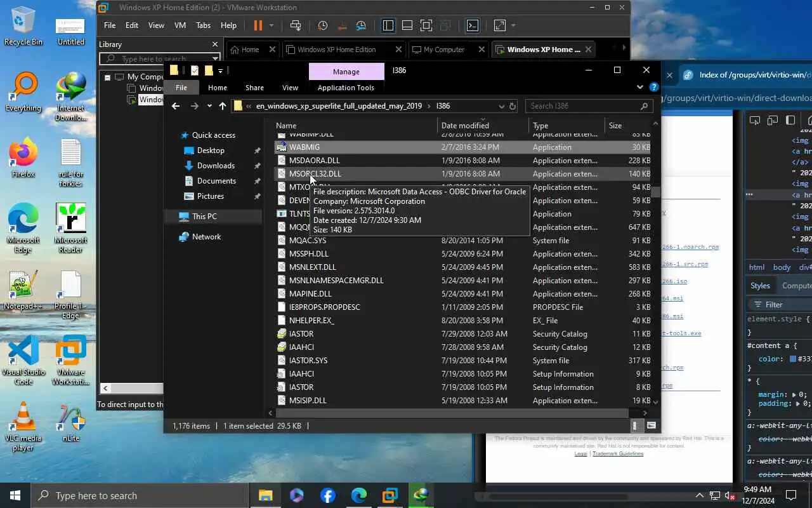Click the DevTools inspect element icon

tap(755, 120)
